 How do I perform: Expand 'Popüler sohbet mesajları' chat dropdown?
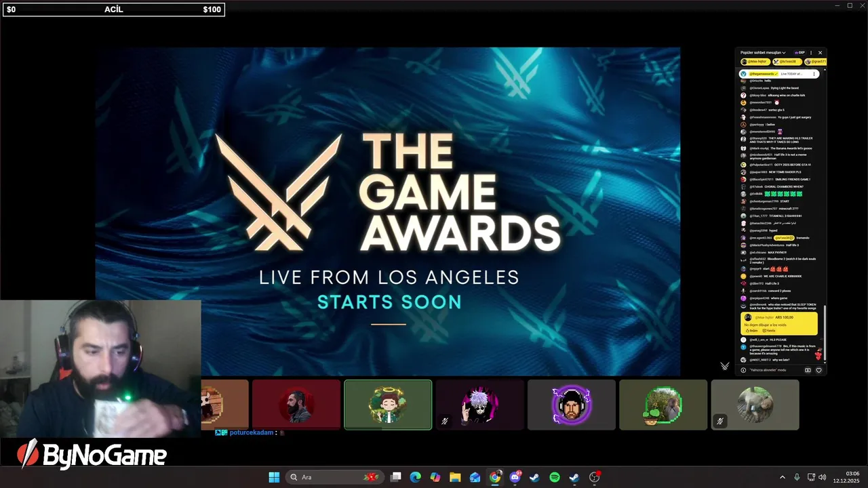coord(763,52)
